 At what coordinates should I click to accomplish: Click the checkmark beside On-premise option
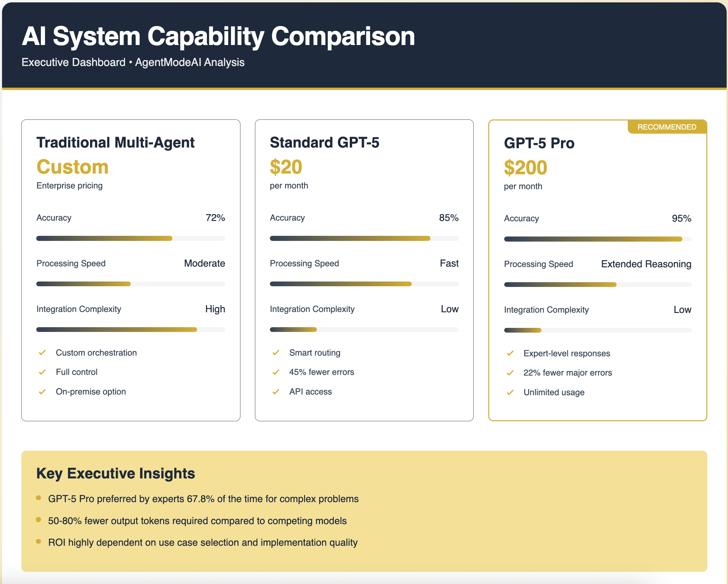coord(42,392)
